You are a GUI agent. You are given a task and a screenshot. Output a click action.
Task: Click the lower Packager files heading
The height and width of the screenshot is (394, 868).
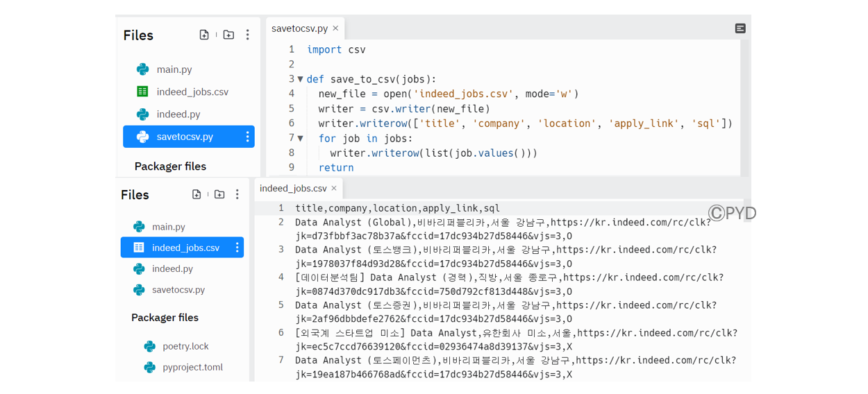point(165,318)
